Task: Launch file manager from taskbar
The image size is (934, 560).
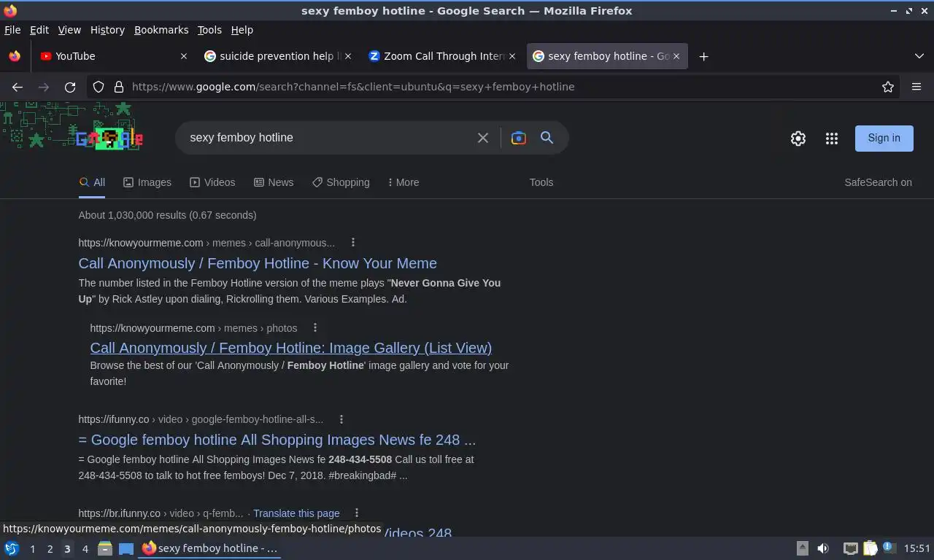Action: click(x=105, y=549)
